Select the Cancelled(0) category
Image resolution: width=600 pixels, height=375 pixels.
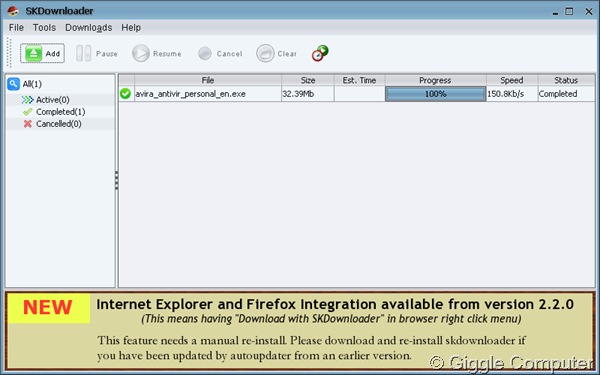coord(59,124)
